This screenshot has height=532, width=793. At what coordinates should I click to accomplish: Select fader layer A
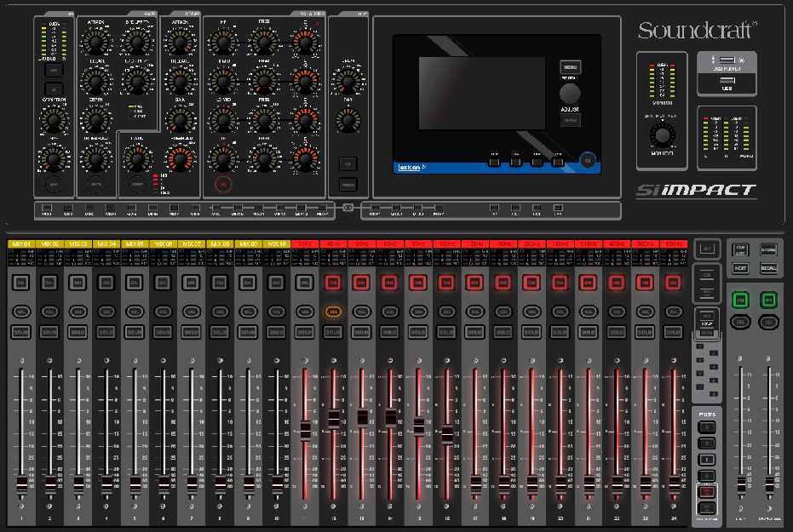(x=706, y=427)
